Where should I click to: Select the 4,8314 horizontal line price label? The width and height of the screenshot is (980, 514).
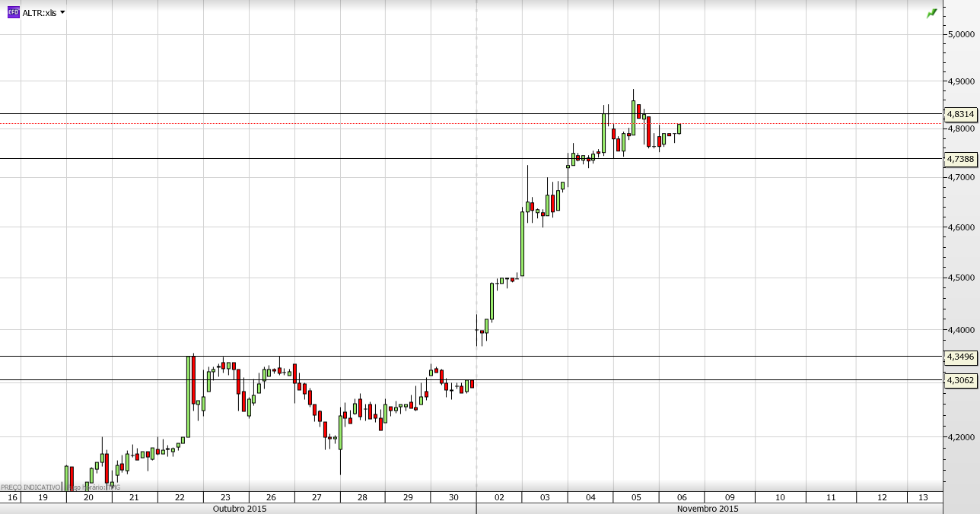960,114
